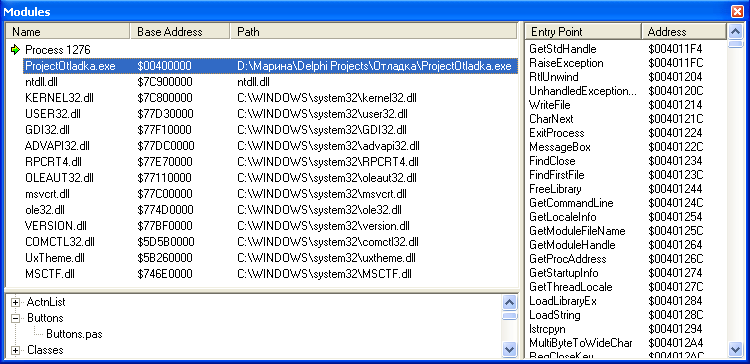Click the entry point list scrollbar thumb
This screenshot has width=750, height=364.
(x=735, y=44)
